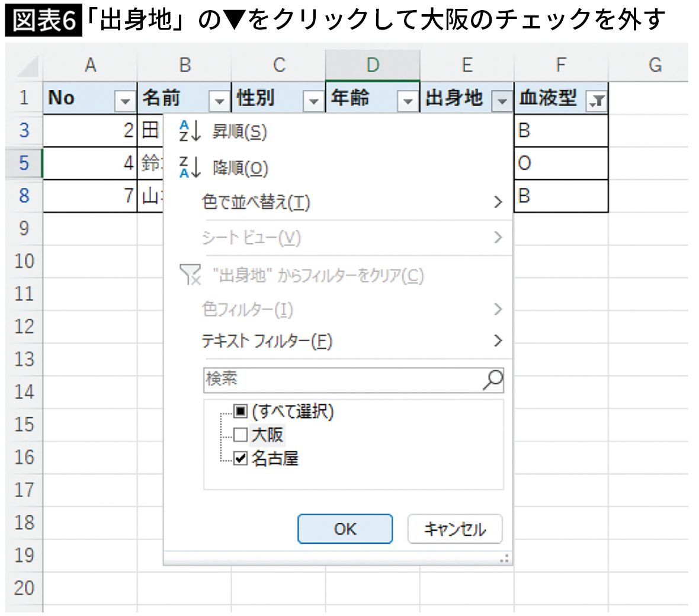Click the active filter icon on 血液型

click(596, 101)
